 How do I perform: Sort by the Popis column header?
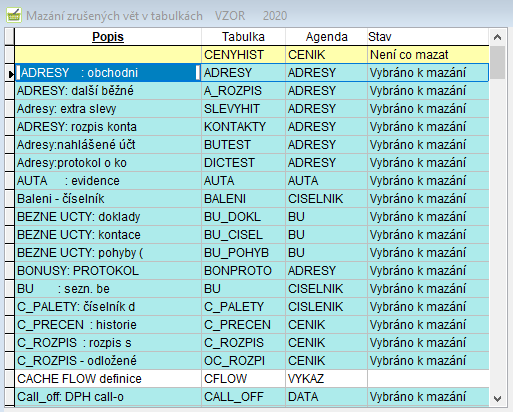108,37
